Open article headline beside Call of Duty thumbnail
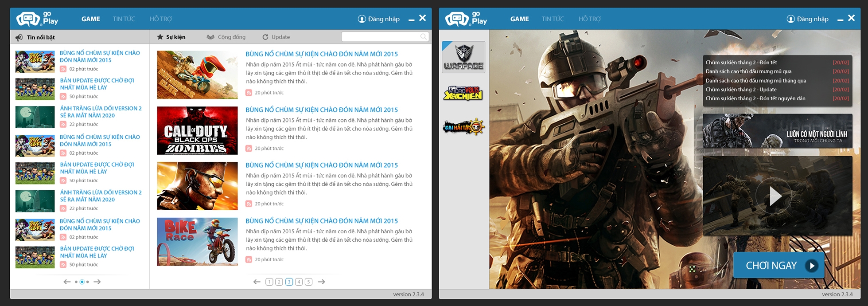The width and height of the screenshot is (868, 306). pos(322,110)
